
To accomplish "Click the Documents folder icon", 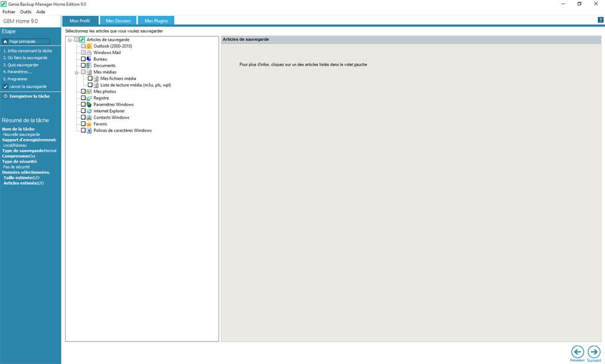I will 89,66.
